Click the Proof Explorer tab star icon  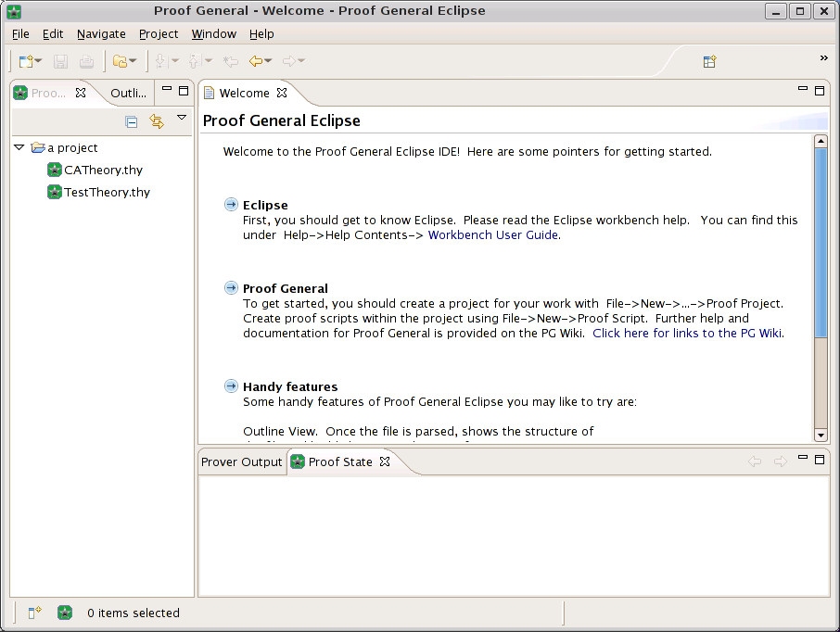(20, 93)
